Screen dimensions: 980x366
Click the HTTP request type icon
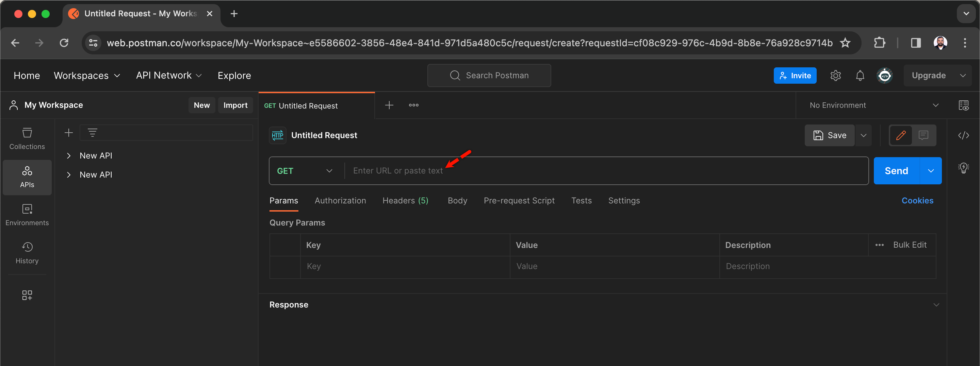pos(277,135)
